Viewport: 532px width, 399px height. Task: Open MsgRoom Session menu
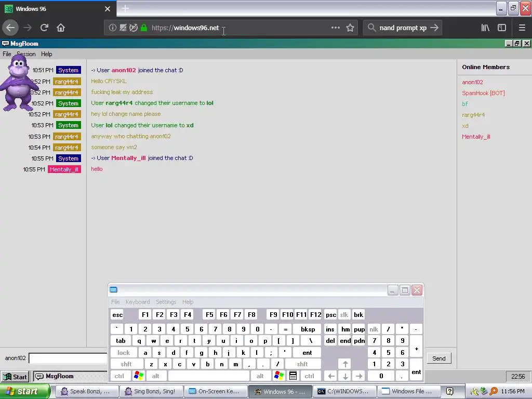coord(26,54)
